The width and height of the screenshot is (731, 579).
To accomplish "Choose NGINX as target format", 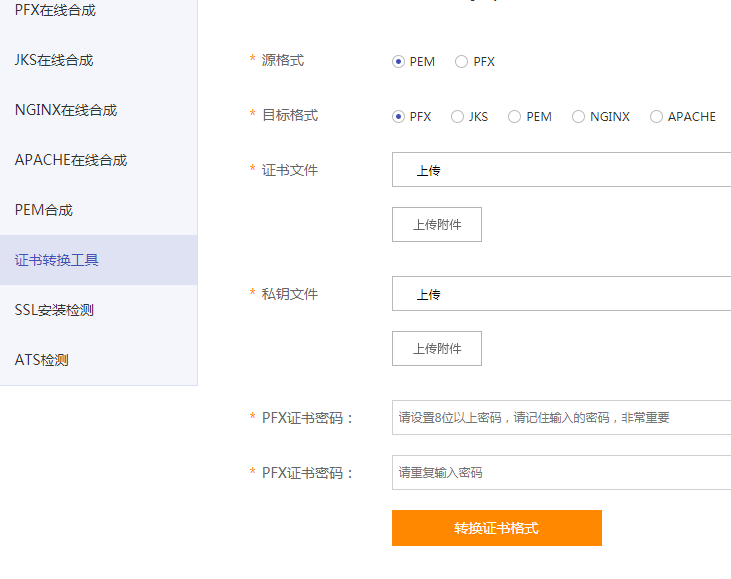I will pos(578,117).
